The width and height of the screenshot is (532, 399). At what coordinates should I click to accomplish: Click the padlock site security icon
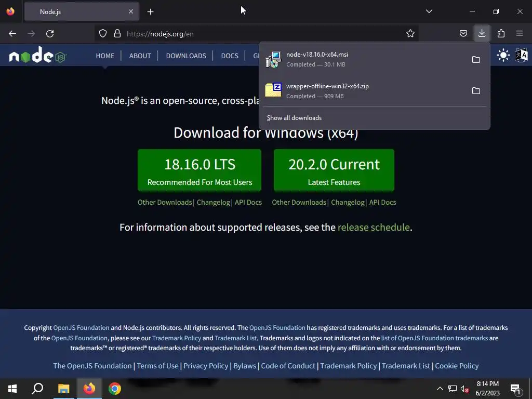[x=117, y=34]
